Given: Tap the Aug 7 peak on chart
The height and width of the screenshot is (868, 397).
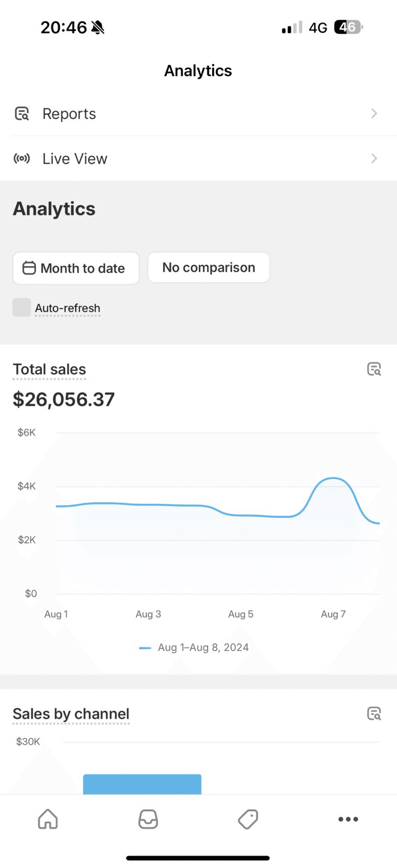Looking at the screenshot, I should coord(333,478).
